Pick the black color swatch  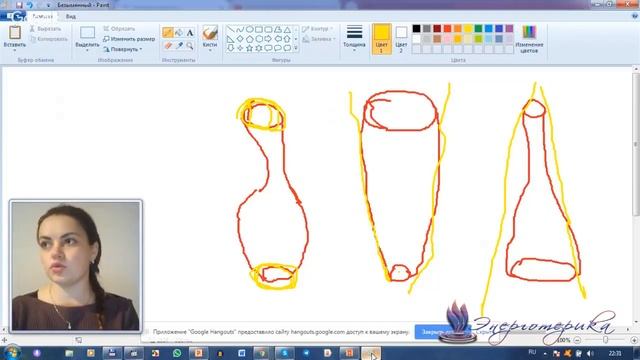pos(416,29)
